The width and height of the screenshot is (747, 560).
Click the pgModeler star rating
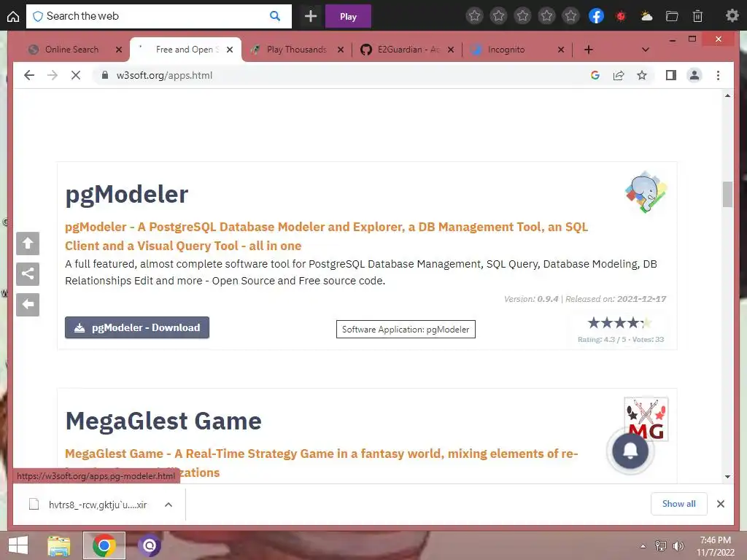click(x=620, y=323)
